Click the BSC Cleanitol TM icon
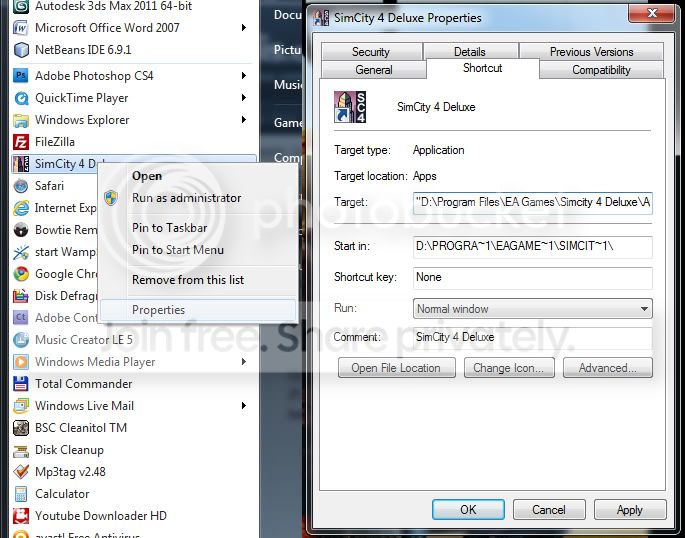Image resolution: width=685 pixels, height=538 pixels. click(x=21, y=428)
